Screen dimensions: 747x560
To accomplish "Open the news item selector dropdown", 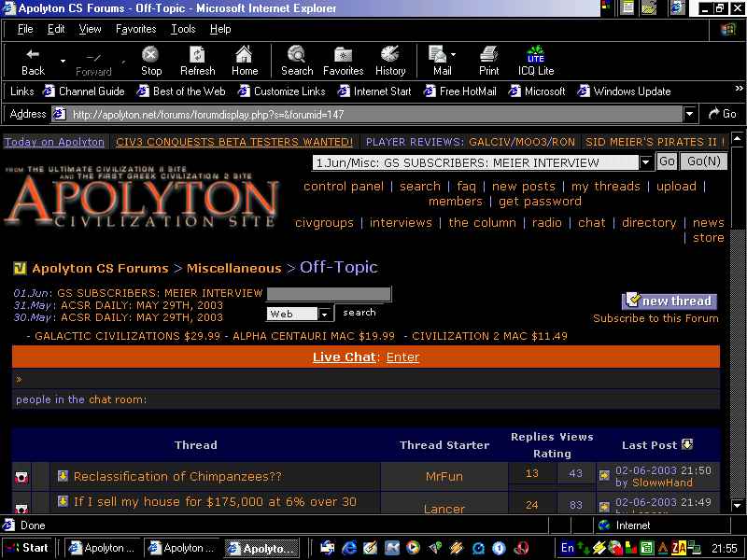I will point(645,162).
